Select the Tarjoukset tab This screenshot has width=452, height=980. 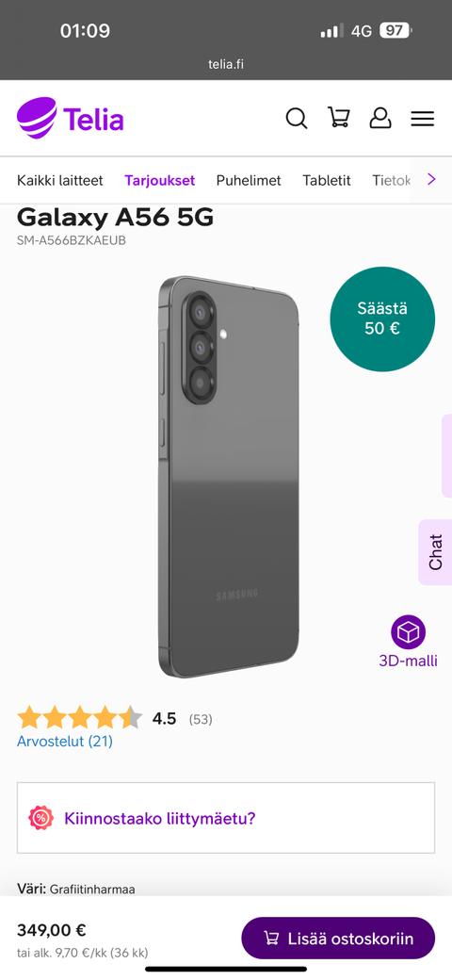tap(160, 181)
